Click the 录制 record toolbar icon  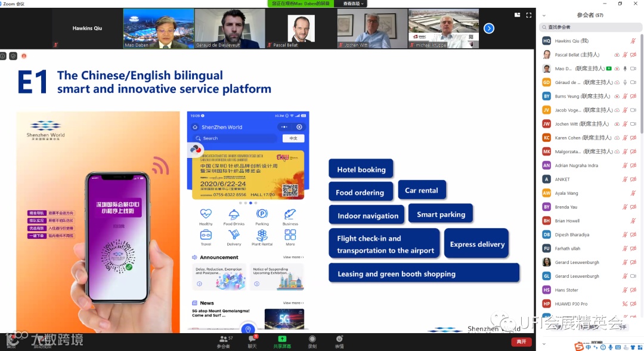[312, 339]
